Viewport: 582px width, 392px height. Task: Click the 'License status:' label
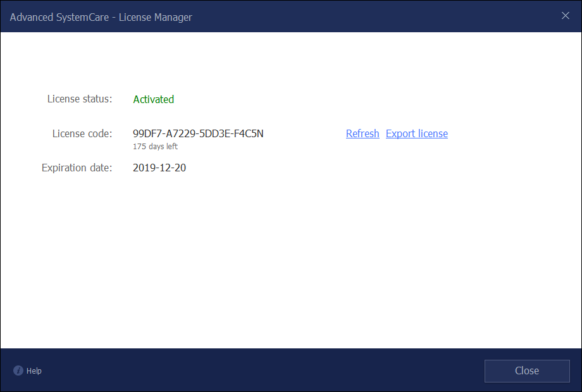click(x=80, y=99)
